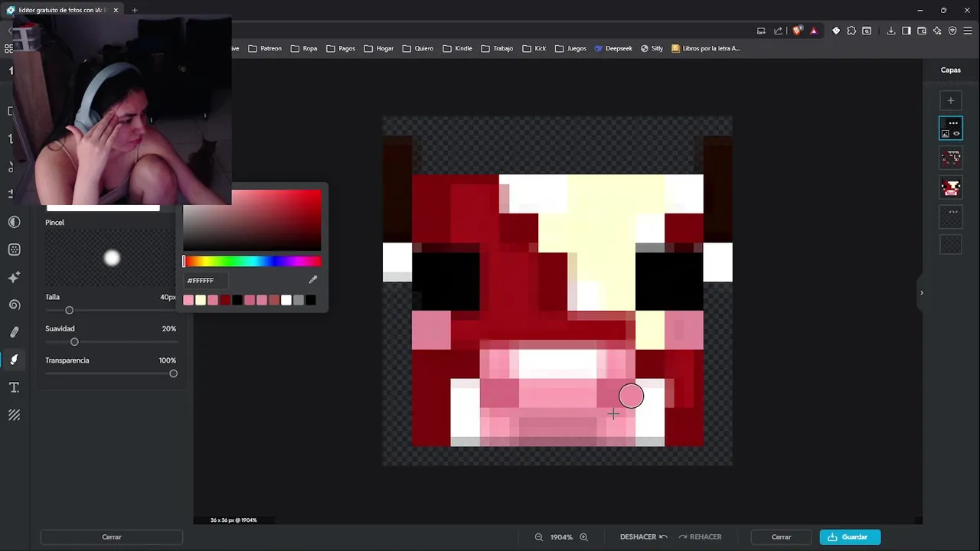
Task: Open the dotted-square effects tool
Action: coord(14,249)
